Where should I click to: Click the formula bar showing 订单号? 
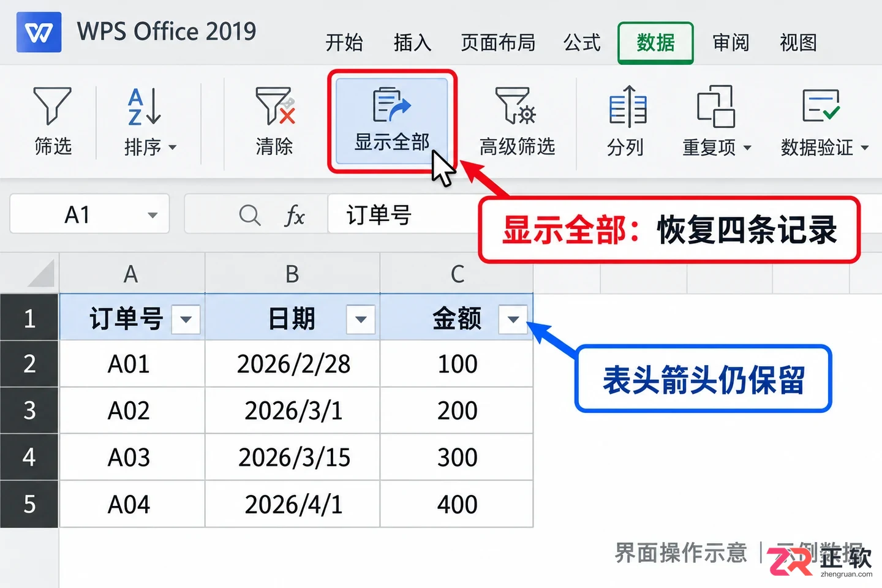click(404, 214)
